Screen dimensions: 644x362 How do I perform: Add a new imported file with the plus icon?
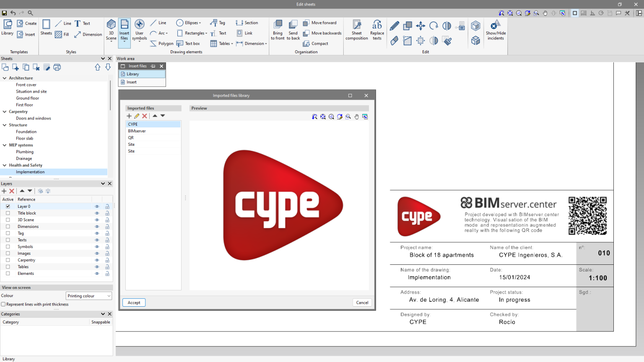pos(129,116)
